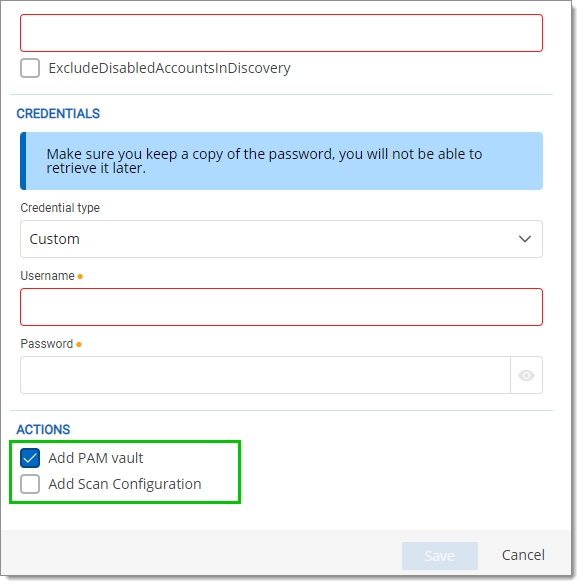
Task: Click the Add PAM vault label
Action: tap(96, 458)
